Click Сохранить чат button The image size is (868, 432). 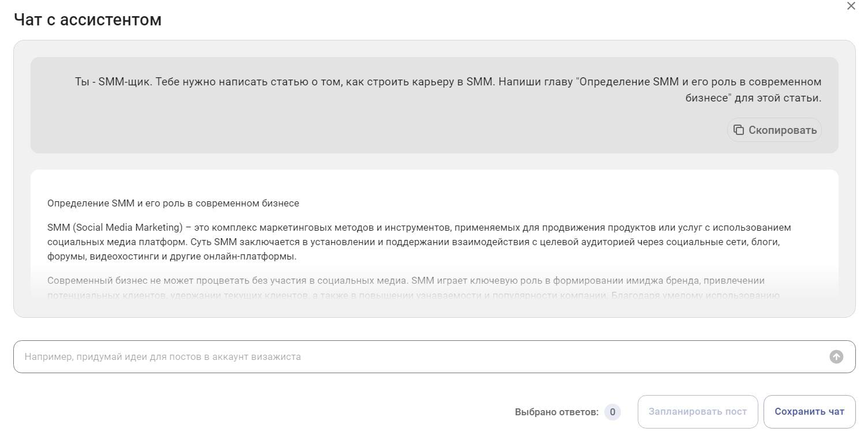(x=809, y=412)
